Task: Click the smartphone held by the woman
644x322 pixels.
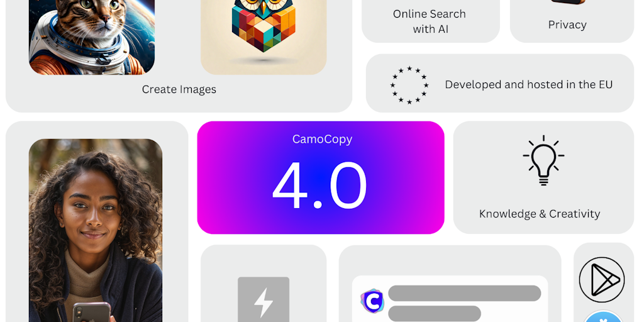Action: (x=92, y=312)
